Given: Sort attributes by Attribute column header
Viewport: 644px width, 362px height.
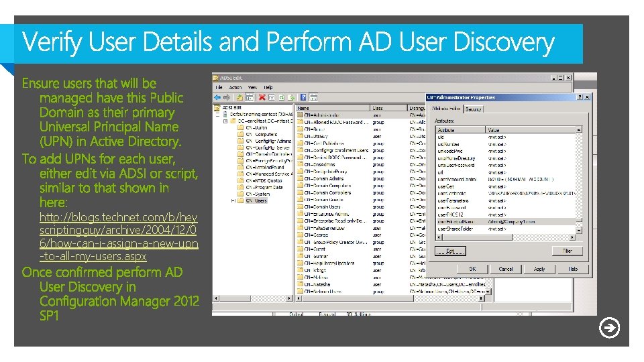Looking at the screenshot, I should pos(460,129).
